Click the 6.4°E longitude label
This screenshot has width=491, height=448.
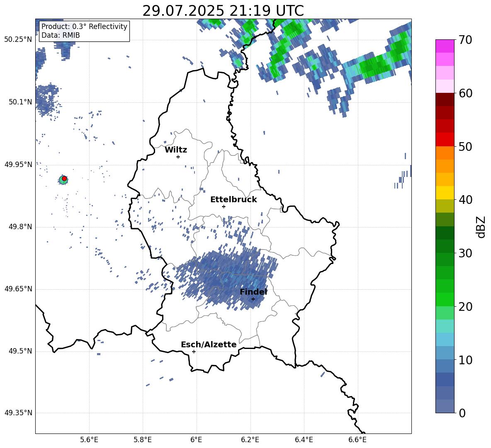click(304, 440)
